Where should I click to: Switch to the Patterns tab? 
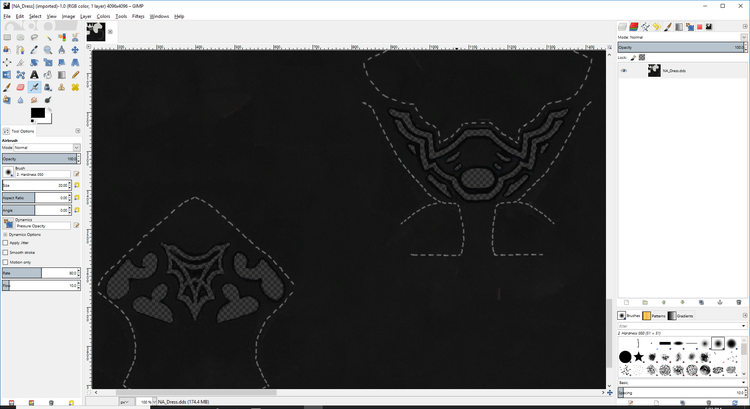pyautogui.click(x=654, y=316)
